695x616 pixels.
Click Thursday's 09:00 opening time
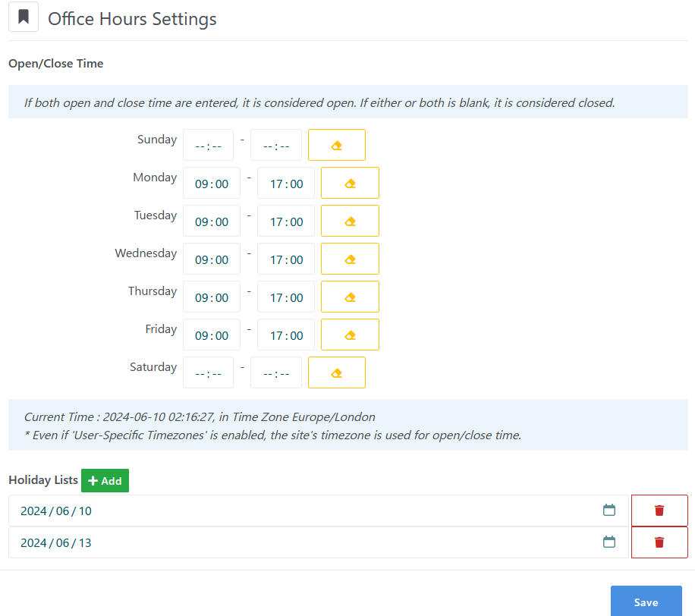coord(211,296)
